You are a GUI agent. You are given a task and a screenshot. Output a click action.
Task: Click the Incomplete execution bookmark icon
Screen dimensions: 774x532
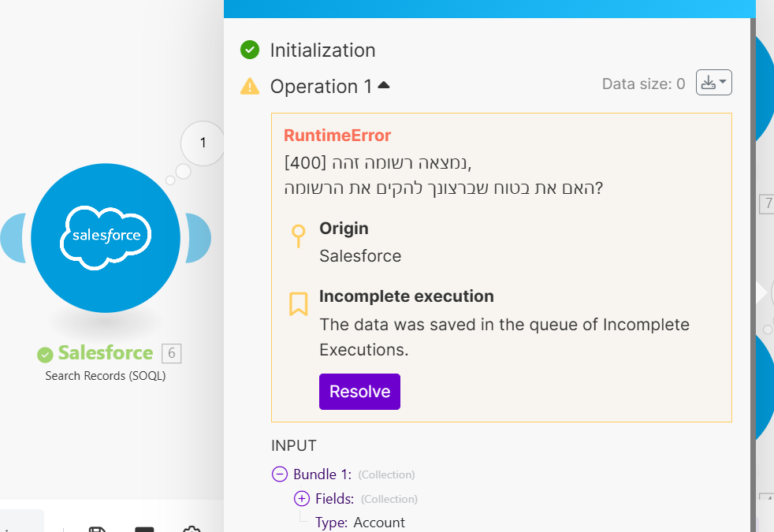pos(298,304)
